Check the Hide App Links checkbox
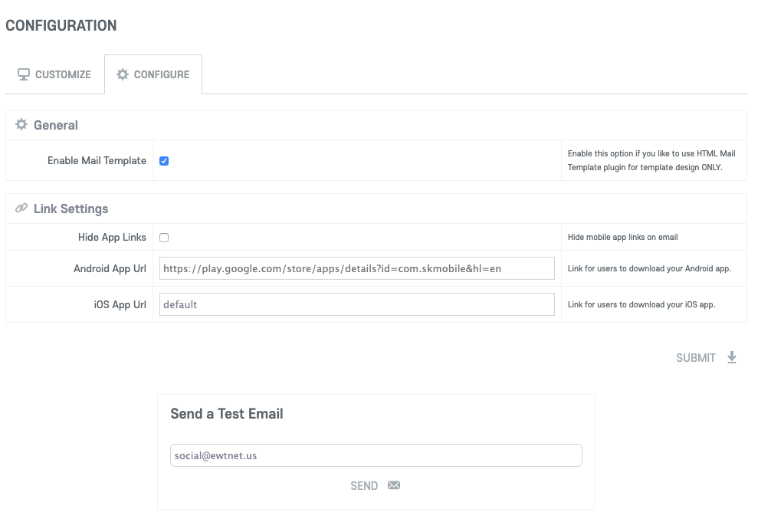The width and height of the screenshot is (771, 532). tap(164, 238)
